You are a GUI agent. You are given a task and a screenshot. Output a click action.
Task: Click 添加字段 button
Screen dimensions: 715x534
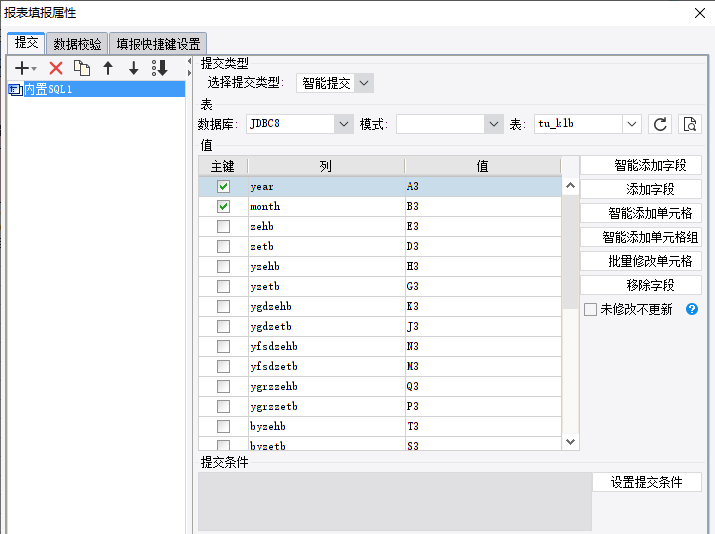(x=641, y=189)
